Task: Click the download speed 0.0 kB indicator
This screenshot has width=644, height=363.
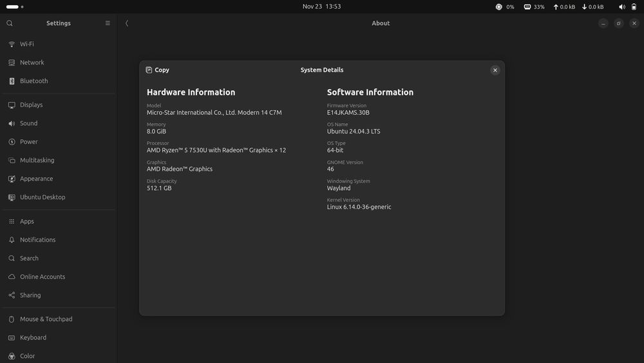Action: pyautogui.click(x=592, y=6)
